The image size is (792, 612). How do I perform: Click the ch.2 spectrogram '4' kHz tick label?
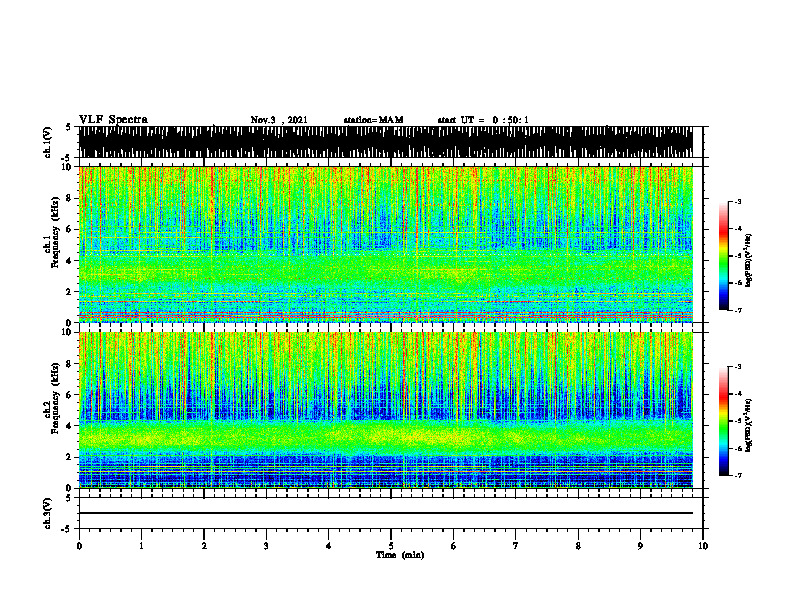coord(70,426)
